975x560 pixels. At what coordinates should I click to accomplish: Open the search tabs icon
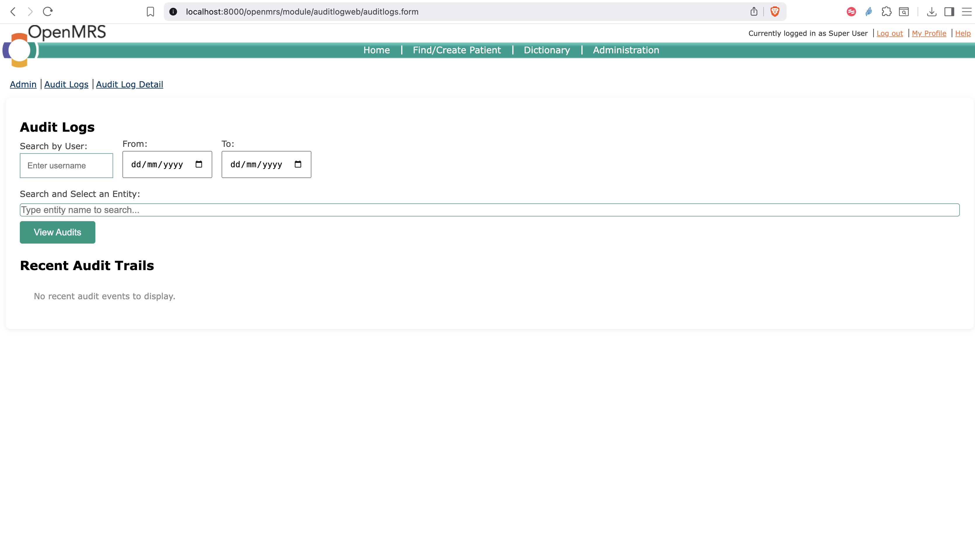coord(904,12)
